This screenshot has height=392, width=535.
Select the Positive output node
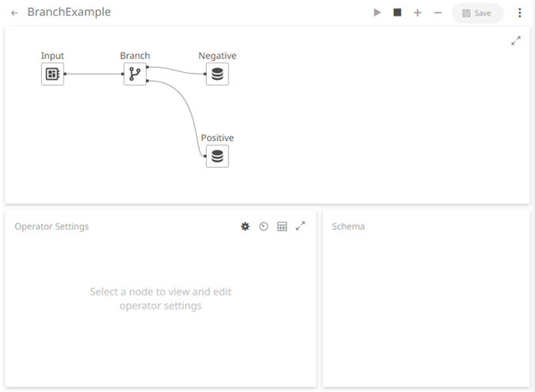click(x=217, y=156)
